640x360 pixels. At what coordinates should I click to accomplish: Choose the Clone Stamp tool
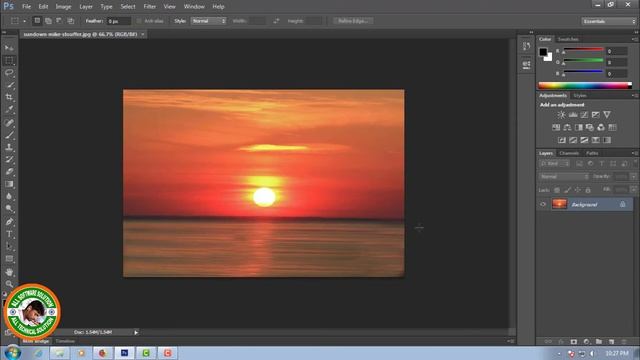point(9,147)
